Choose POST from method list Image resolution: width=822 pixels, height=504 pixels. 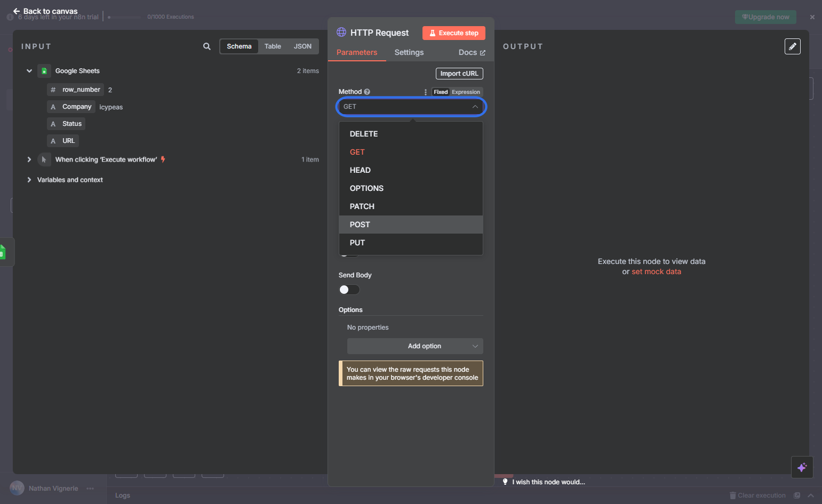point(411,225)
